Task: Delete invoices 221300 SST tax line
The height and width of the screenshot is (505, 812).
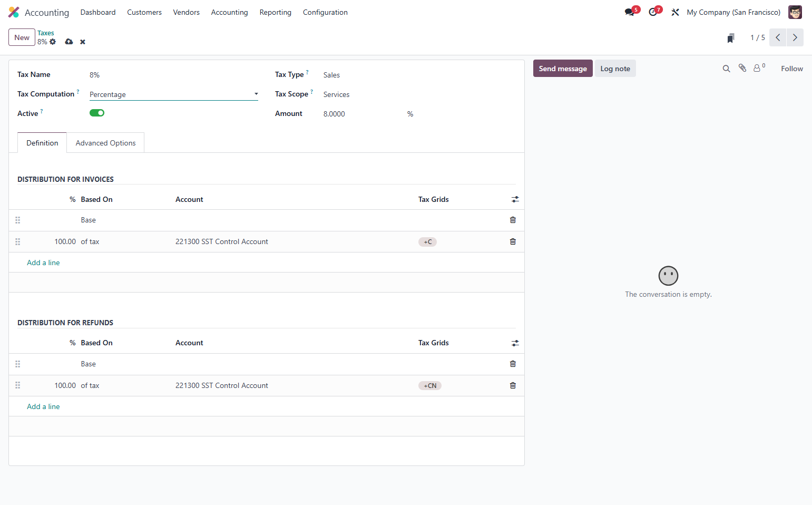Action: (x=513, y=241)
